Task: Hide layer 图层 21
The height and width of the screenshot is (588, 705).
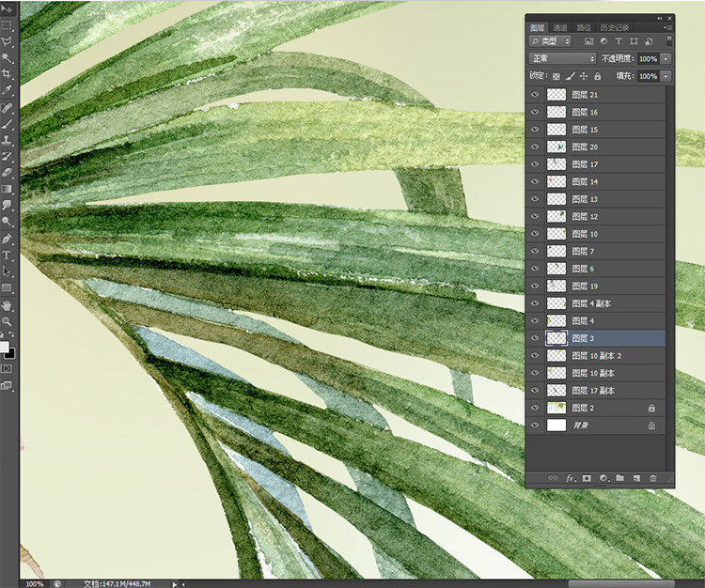Action: [535, 94]
